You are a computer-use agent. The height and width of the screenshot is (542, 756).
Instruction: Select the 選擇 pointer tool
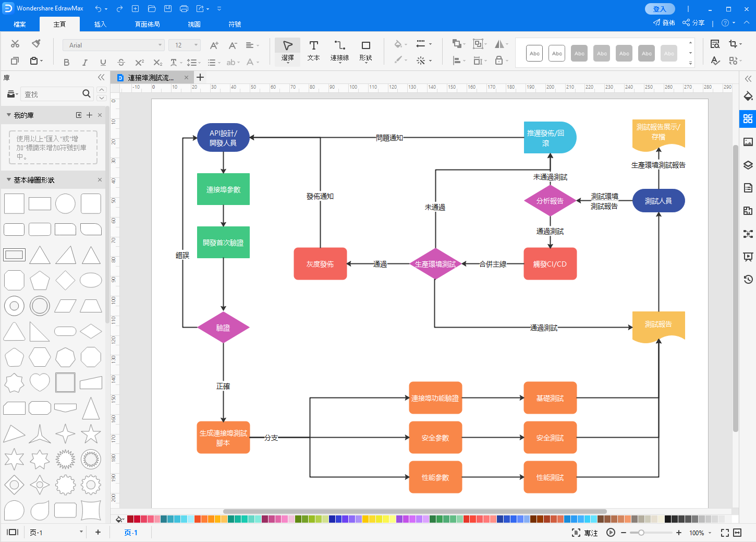click(x=287, y=51)
